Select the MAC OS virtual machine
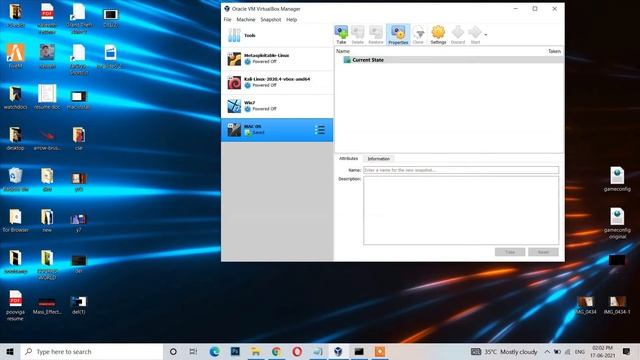This screenshot has height=360, width=640. [277, 130]
